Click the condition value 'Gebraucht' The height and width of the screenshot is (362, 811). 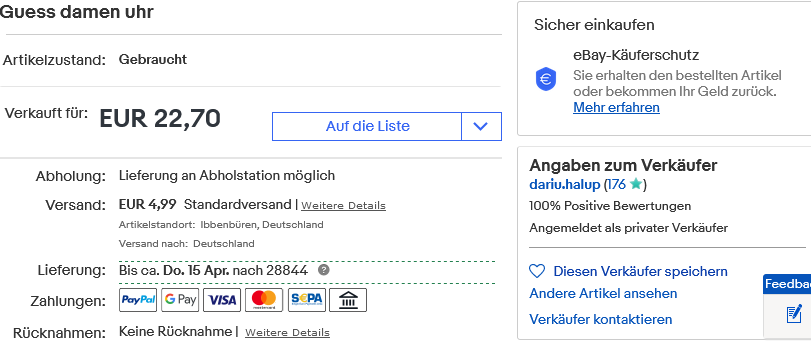point(153,59)
